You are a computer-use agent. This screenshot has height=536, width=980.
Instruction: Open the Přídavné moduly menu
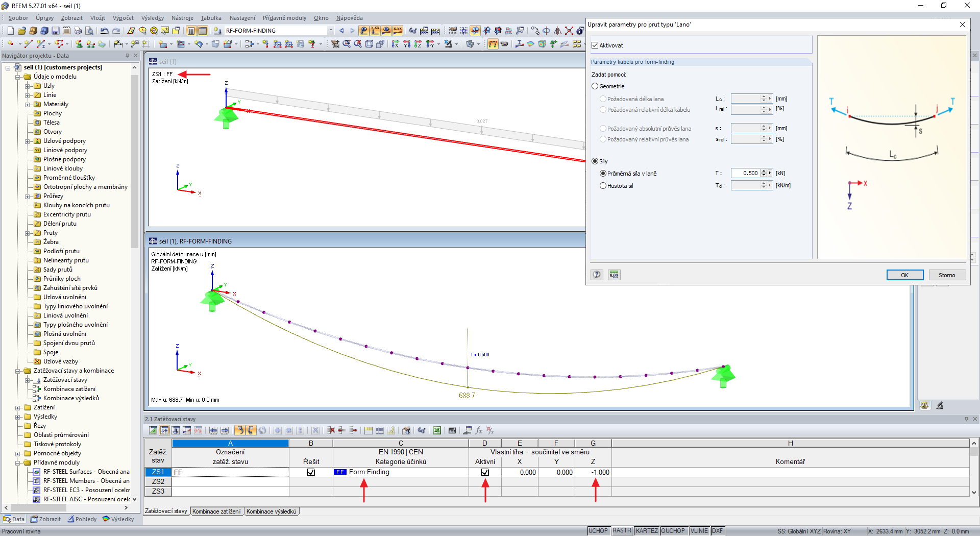(x=284, y=18)
